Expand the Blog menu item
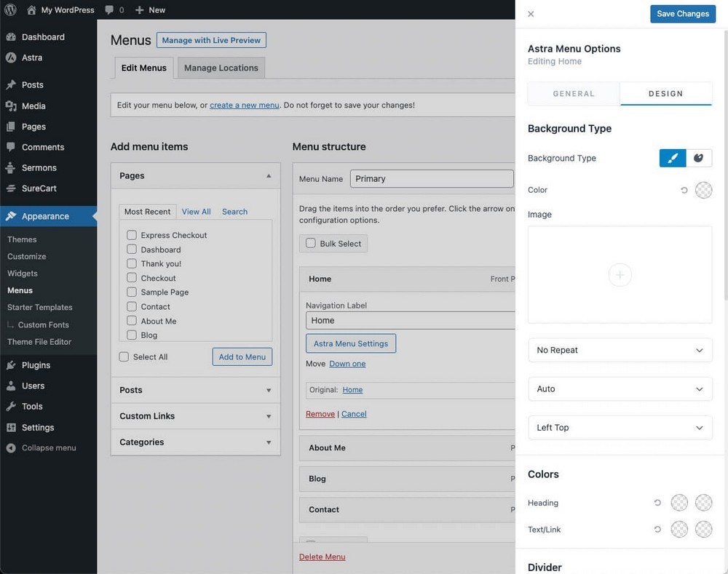Screen dimensions: 728x574 pos(407,479)
